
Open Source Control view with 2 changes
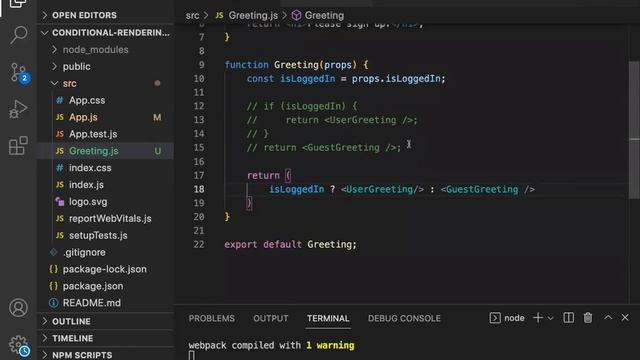(18, 73)
